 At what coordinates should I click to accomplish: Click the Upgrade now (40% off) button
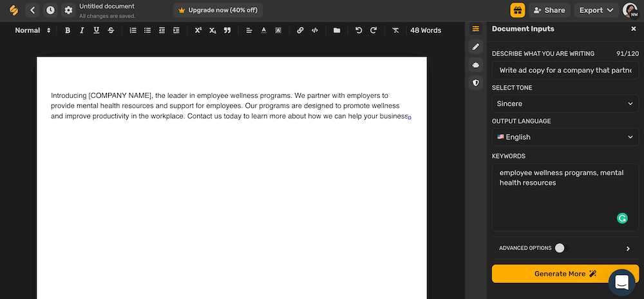click(218, 10)
